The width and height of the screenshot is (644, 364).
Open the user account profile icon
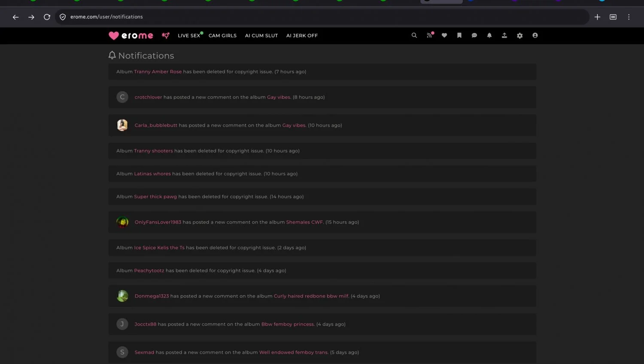coord(535,36)
